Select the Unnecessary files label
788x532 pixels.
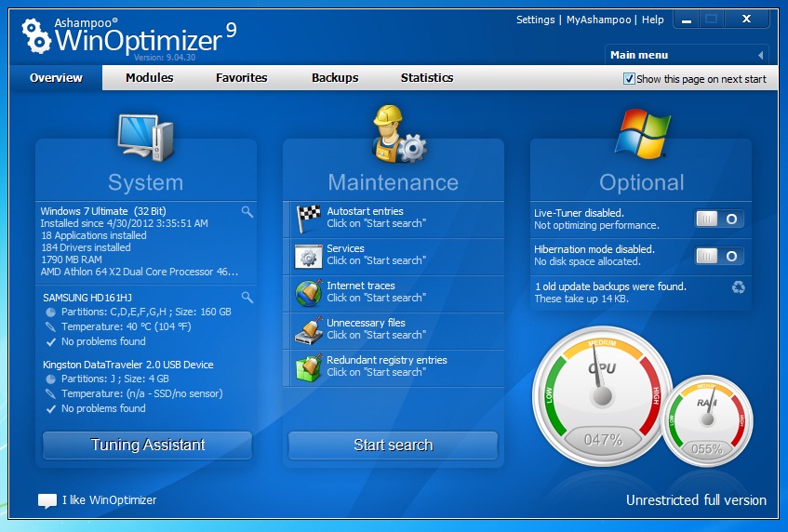366,323
